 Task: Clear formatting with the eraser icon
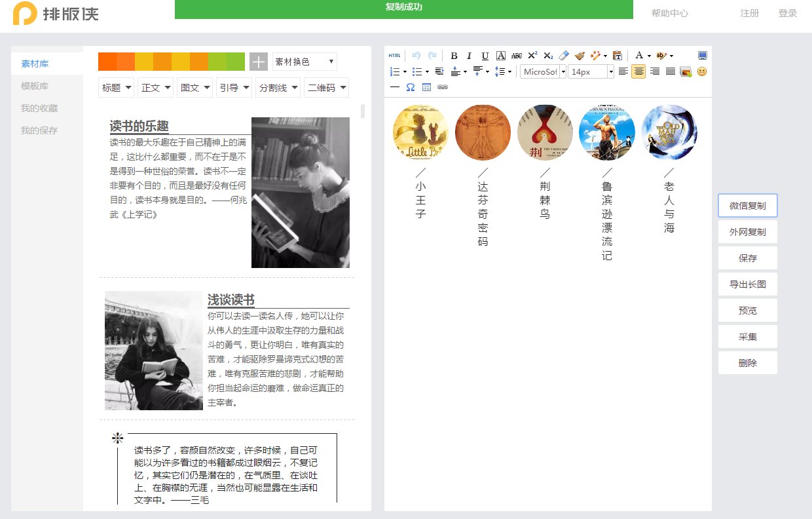pyautogui.click(x=564, y=56)
